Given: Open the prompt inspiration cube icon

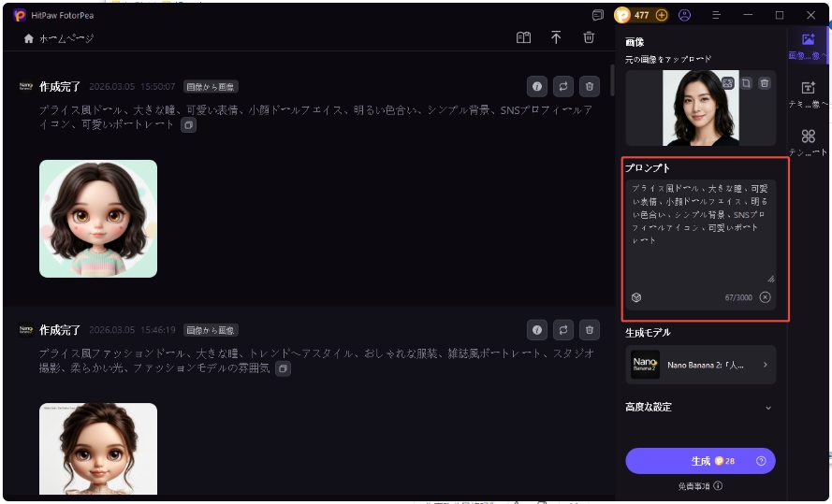Looking at the screenshot, I should [x=636, y=297].
